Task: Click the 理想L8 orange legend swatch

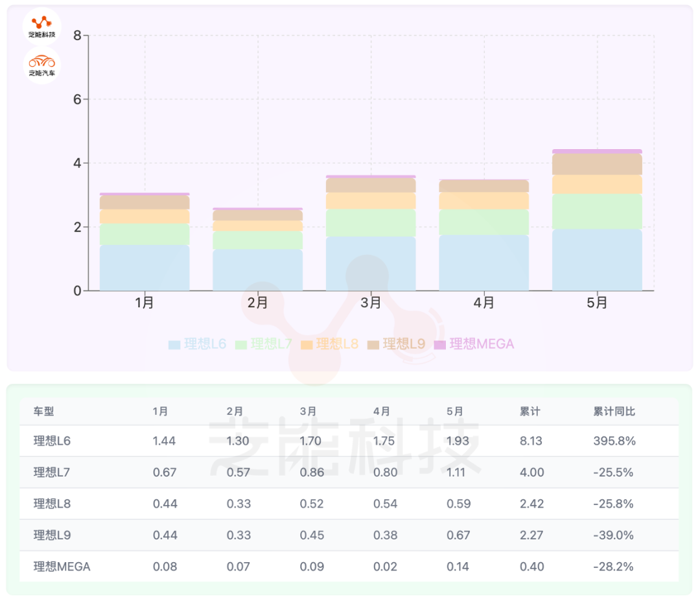Action: pos(307,345)
